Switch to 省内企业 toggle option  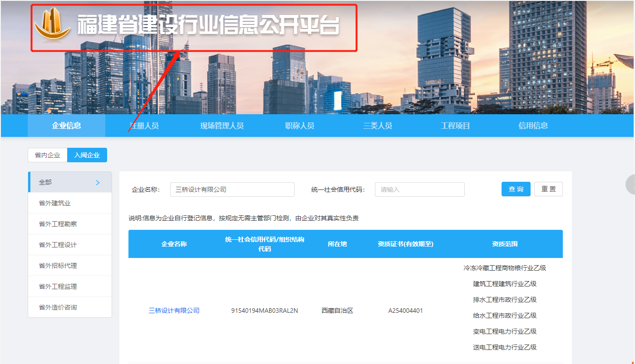click(48, 155)
